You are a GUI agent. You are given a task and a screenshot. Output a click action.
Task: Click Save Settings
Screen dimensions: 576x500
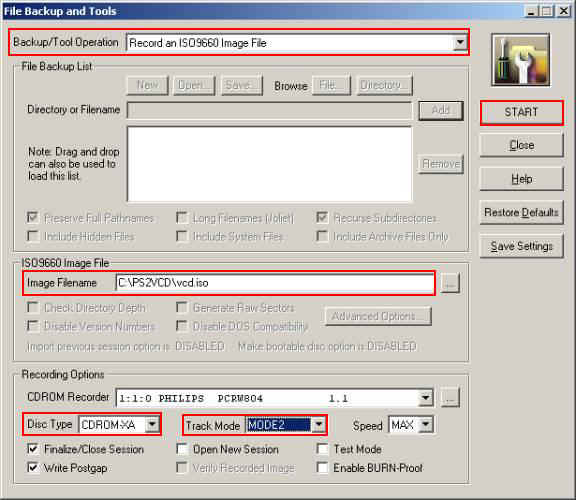tap(521, 246)
